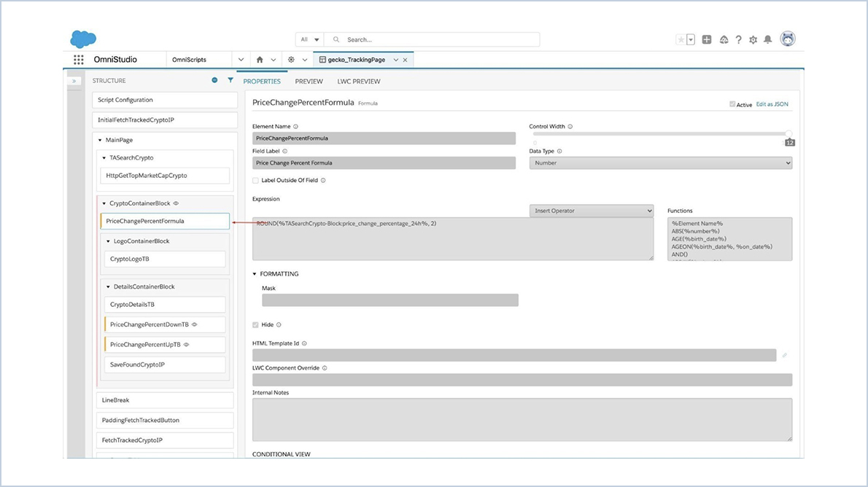
Task: Open the Insert Operator dropdown
Action: 591,210
